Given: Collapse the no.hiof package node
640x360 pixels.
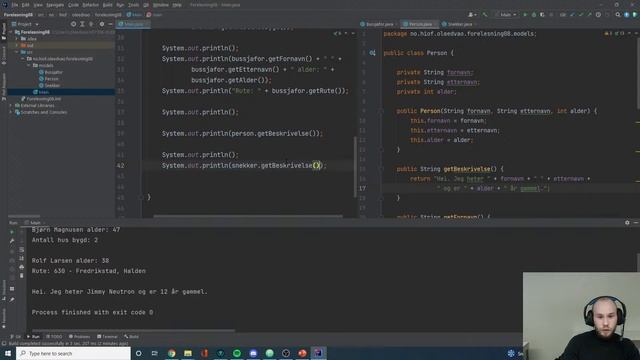Looking at the screenshot, I should (x=23, y=59).
